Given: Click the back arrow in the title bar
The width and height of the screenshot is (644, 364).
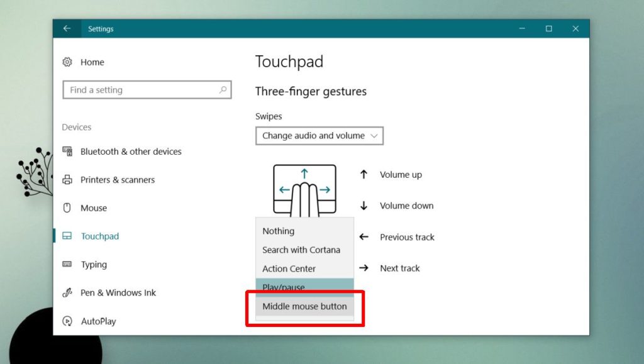Looking at the screenshot, I should pos(67,28).
